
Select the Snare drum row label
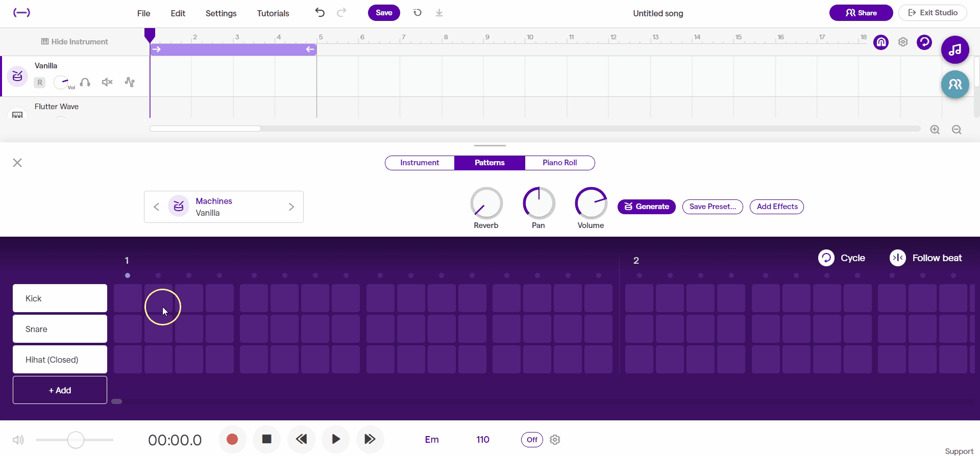60,329
